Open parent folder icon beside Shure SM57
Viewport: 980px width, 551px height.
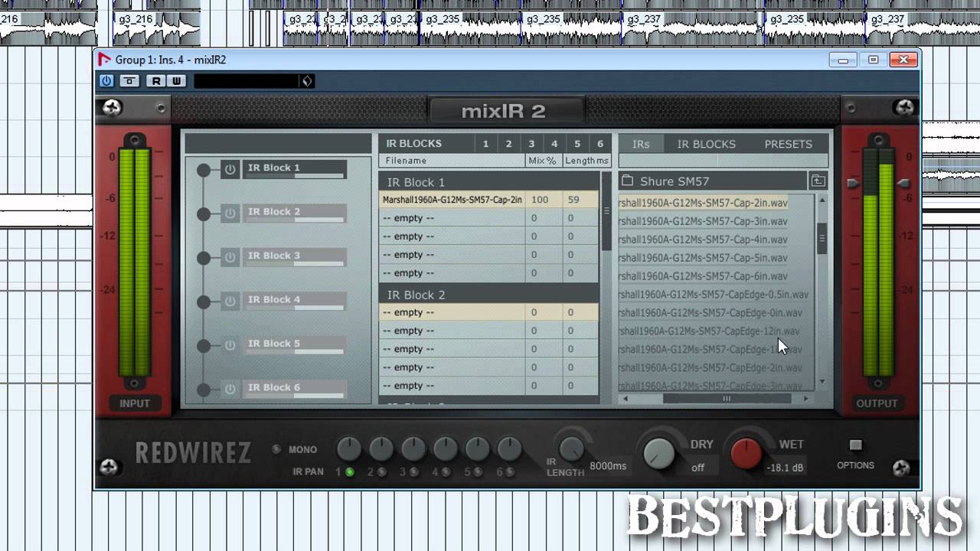818,181
